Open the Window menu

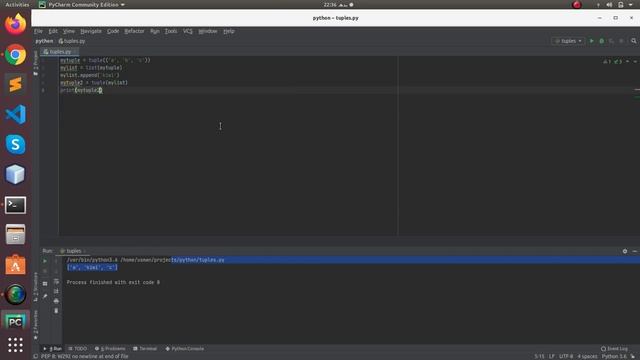click(x=207, y=31)
